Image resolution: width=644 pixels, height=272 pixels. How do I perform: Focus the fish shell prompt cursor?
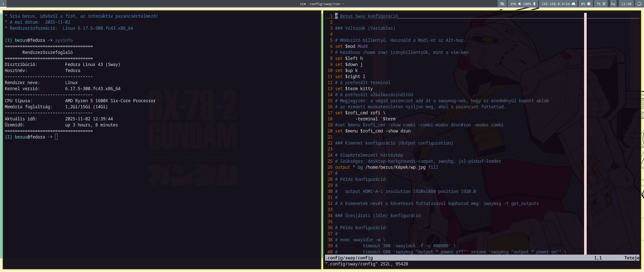pyautogui.click(x=56, y=137)
